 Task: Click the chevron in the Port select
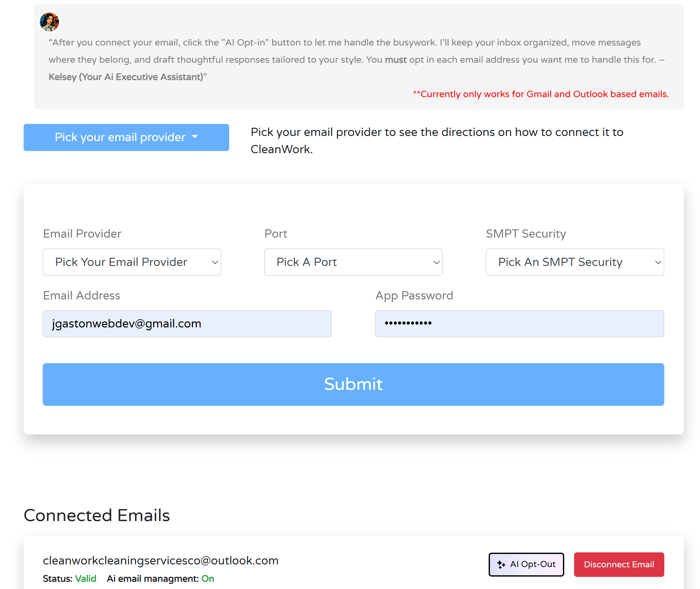[436, 262]
